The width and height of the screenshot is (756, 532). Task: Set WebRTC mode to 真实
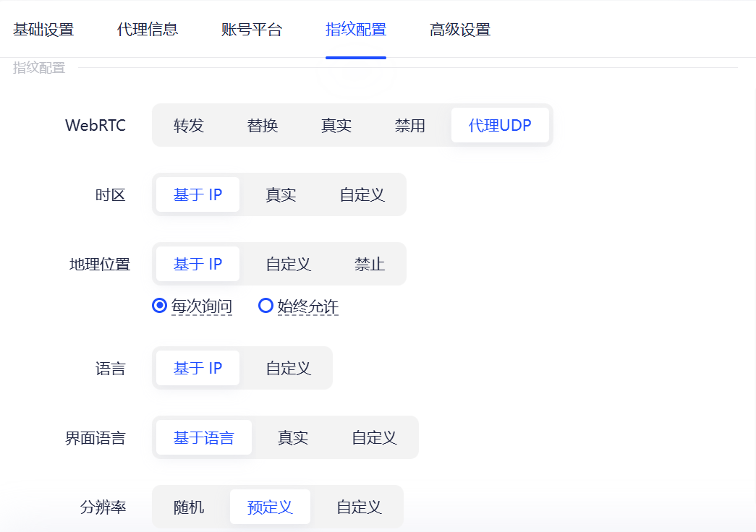click(336, 125)
